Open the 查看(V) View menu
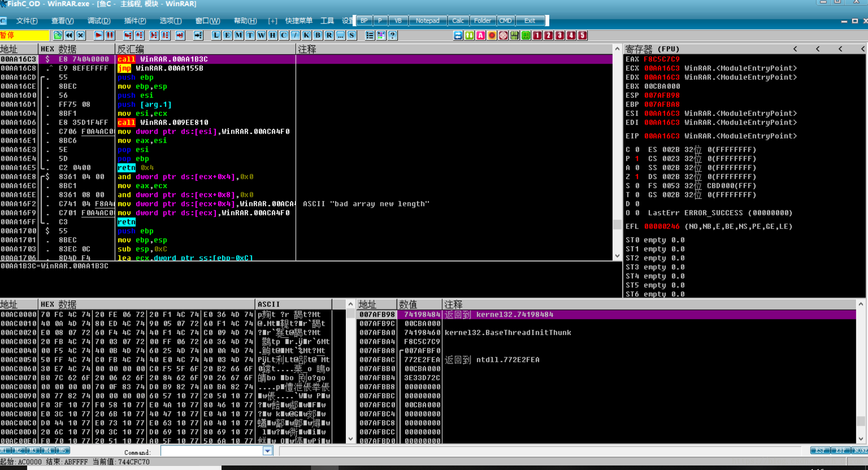Image resolution: width=868 pixels, height=470 pixels. click(x=62, y=21)
